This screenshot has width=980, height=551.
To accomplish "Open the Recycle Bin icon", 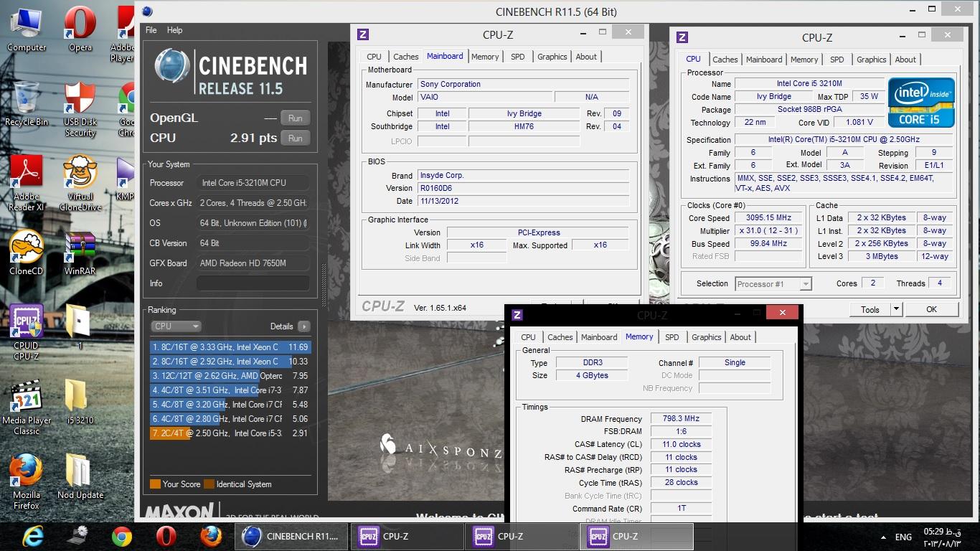I will (x=27, y=104).
